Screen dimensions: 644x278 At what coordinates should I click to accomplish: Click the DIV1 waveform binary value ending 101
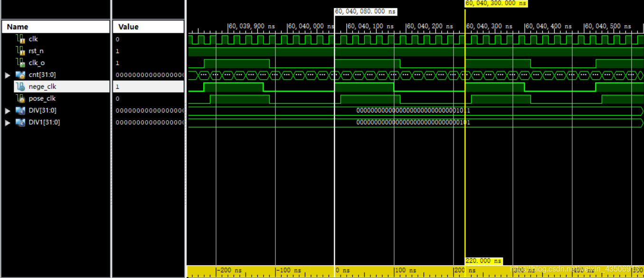(x=413, y=123)
